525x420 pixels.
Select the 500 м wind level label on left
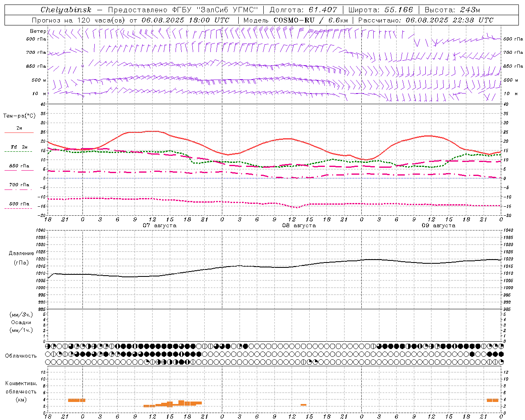tap(39, 80)
